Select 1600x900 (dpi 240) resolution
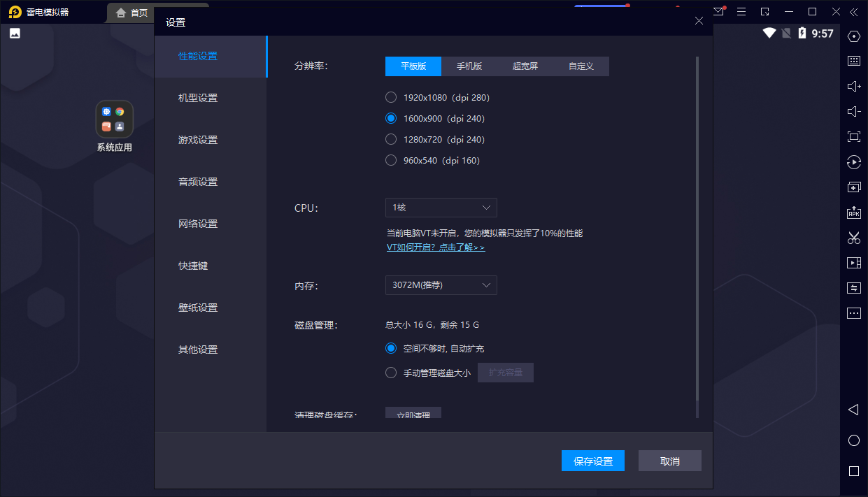 click(x=391, y=118)
